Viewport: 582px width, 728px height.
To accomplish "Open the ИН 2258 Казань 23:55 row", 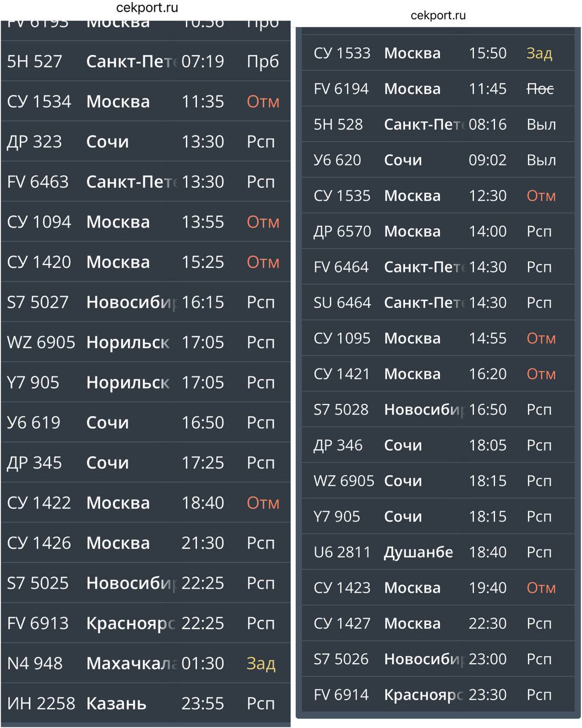I will click(x=146, y=704).
